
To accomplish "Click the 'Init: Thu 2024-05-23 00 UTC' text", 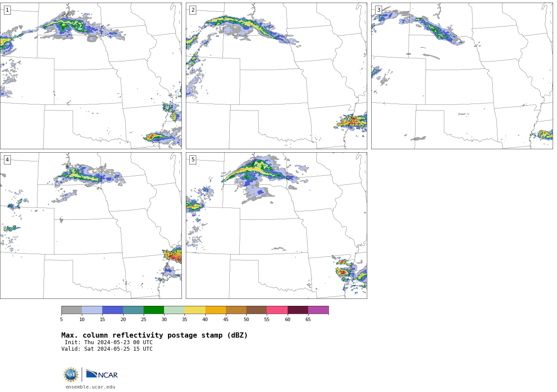I will point(109,342).
